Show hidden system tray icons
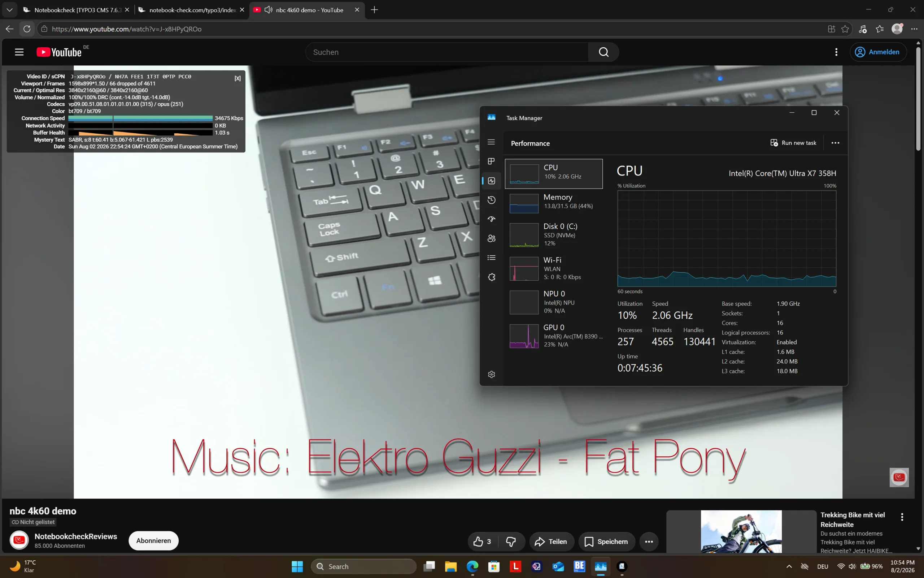Image resolution: width=924 pixels, height=578 pixels. click(x=789, y=566)
